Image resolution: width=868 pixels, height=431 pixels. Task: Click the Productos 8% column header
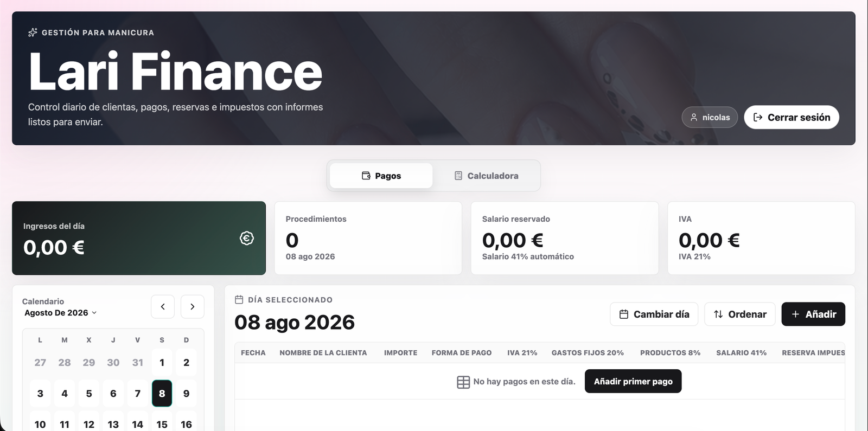point(671,353)
